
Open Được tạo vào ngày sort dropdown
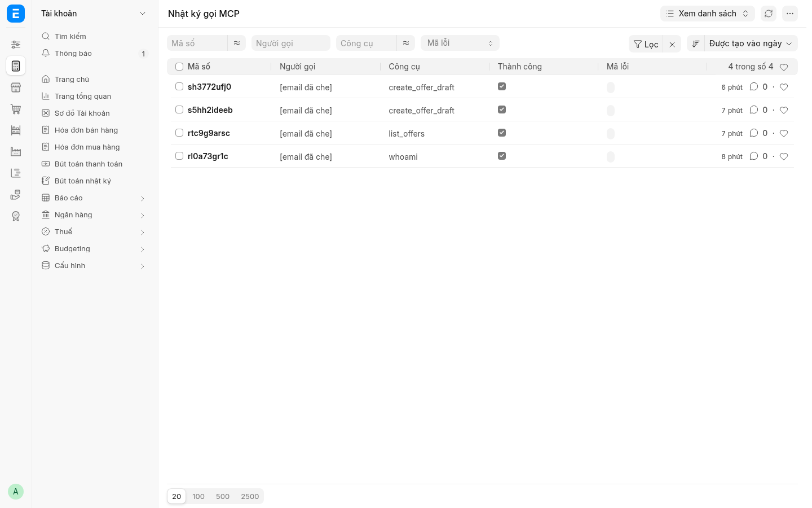pyautogui.click(x=751, y=43)
